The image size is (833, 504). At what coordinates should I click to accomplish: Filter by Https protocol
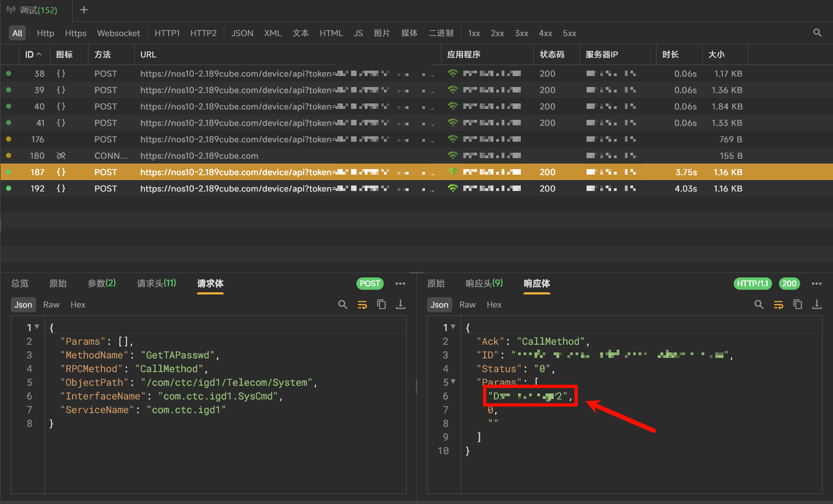(x=76, y=33)
